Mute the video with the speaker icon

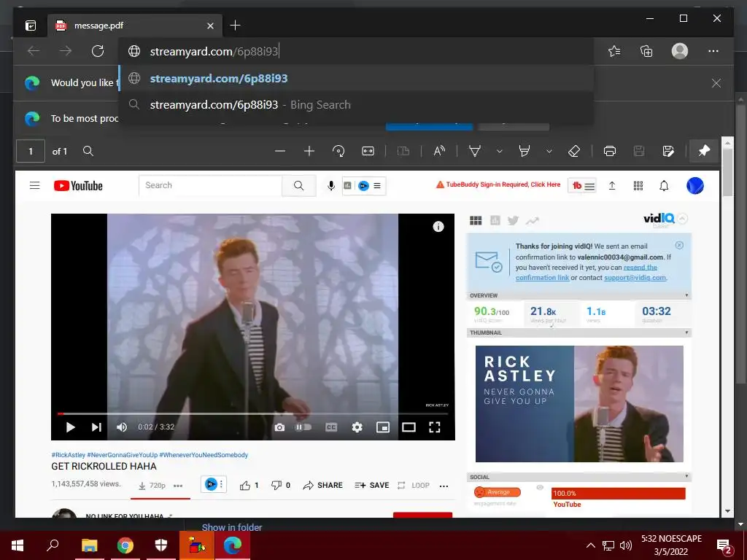[122, 427]
